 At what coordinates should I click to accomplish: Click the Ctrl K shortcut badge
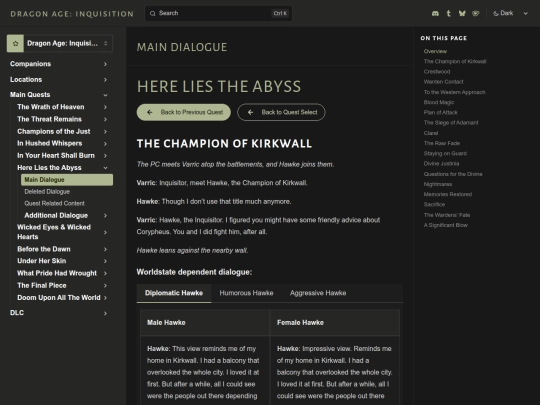(280, 13)
